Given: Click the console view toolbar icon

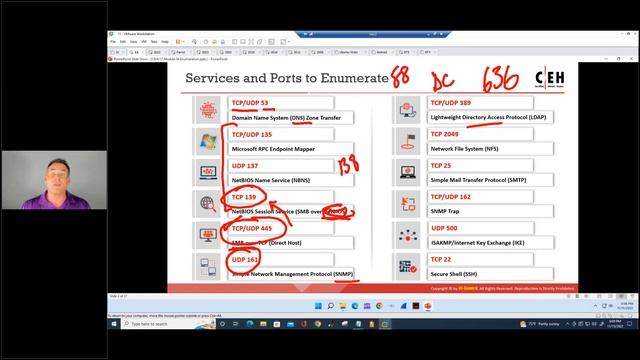Looking at the screenshot, I should coord(271,42).
